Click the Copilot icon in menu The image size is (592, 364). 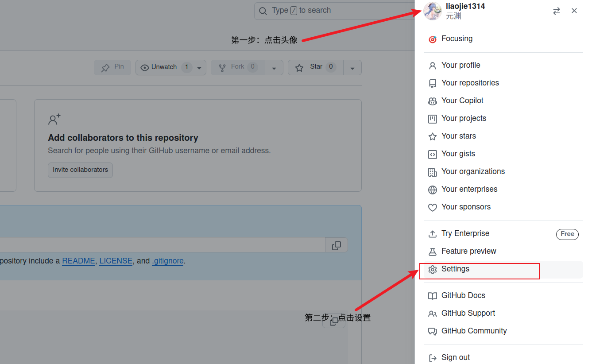433,101
